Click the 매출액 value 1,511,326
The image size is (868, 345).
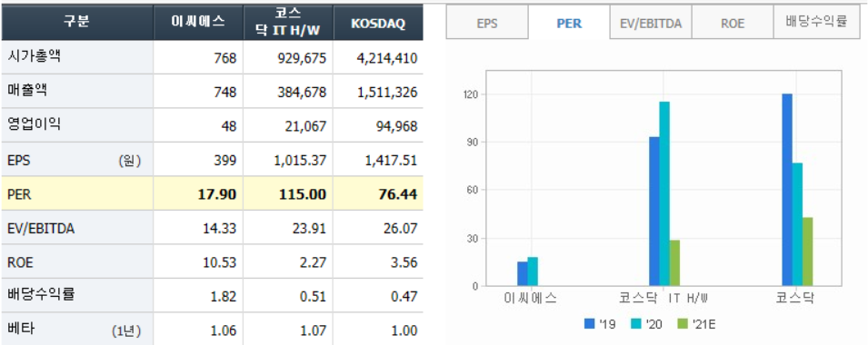[387, 93]
